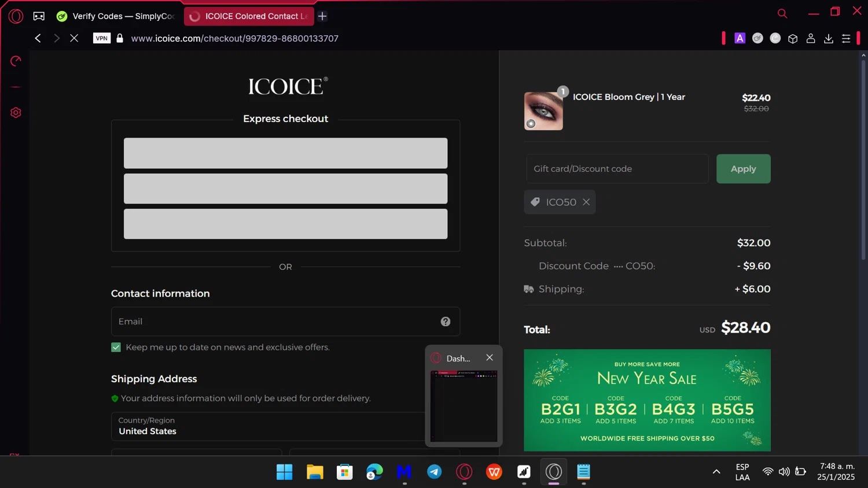Click the Shipping Address heading

click(154, 379)
